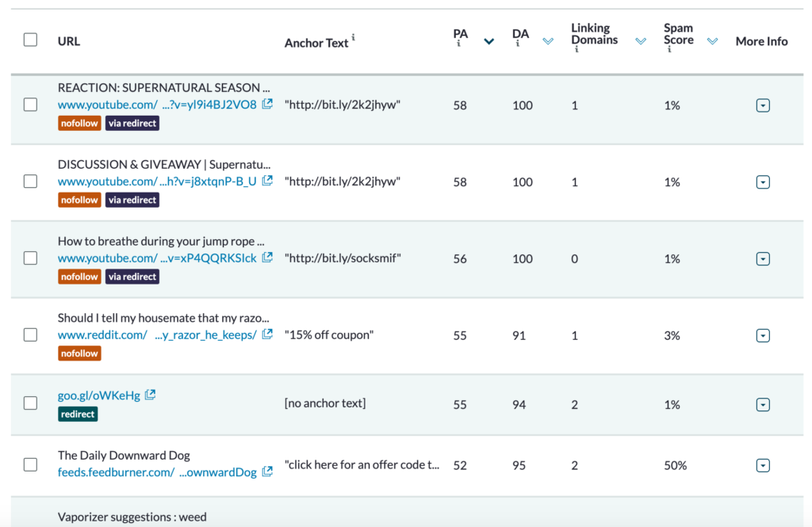Expand More Info for jump rope row
The image size is (812, 527).
(763, 259)
